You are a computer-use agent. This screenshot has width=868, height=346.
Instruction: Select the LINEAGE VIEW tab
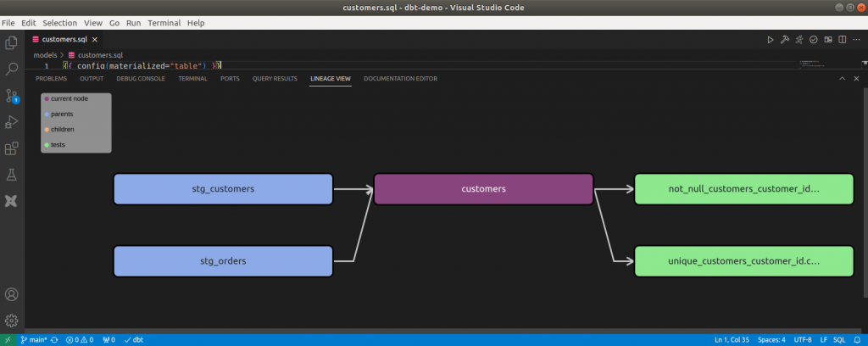[331, 79]
